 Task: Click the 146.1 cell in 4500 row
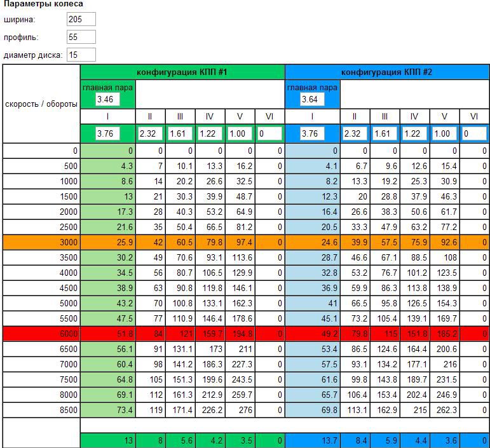(240, 288)
